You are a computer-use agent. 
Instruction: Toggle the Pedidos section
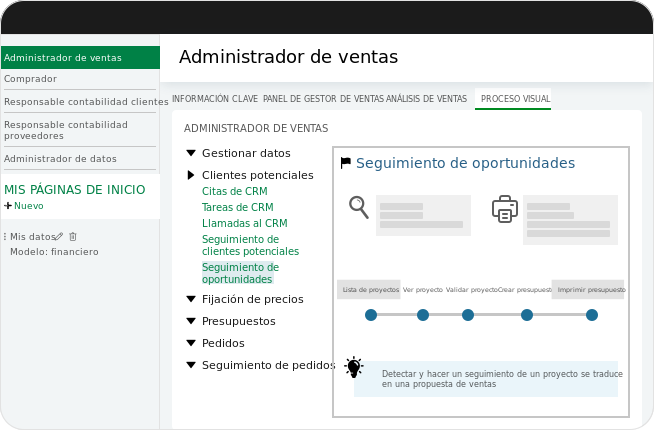[191, 343]
